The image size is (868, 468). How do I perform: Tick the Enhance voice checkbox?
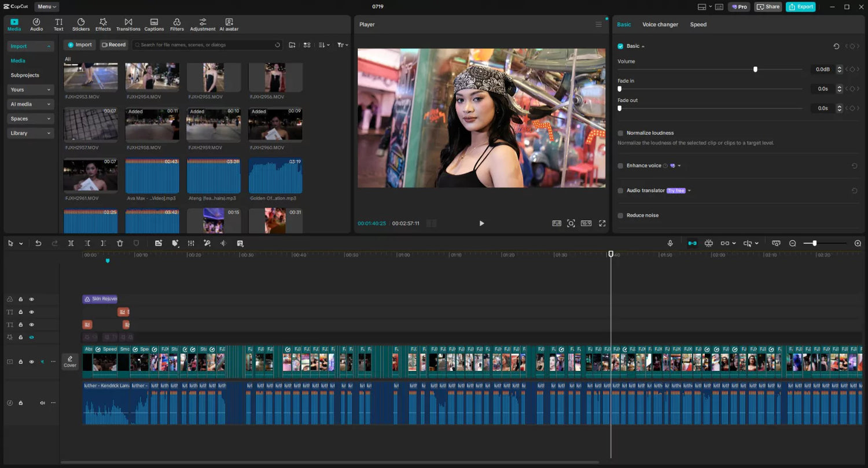(620, 166)
